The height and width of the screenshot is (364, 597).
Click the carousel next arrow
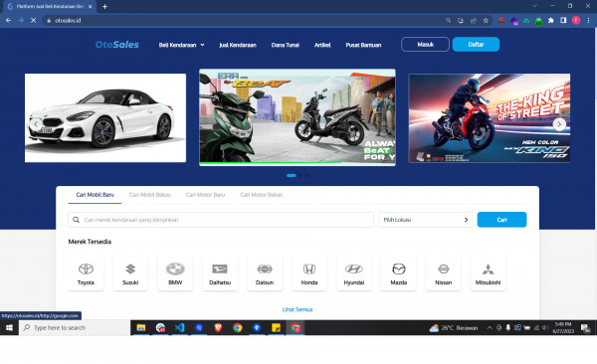tap(559, 124)
